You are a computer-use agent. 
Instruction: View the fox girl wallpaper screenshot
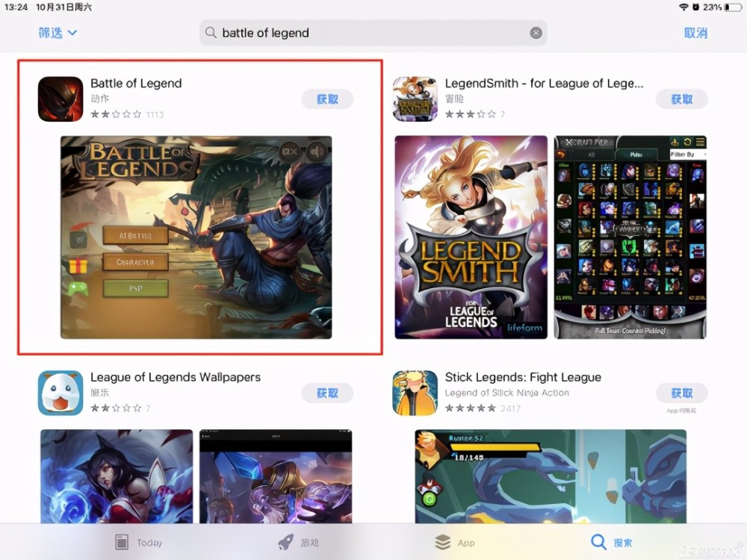(117, 476)
